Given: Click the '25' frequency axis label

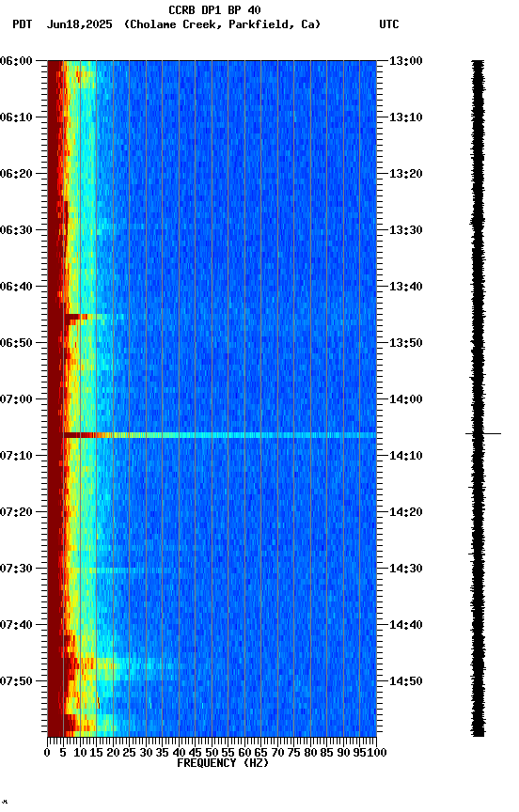Looking at the screenshot, I should 130,753.
